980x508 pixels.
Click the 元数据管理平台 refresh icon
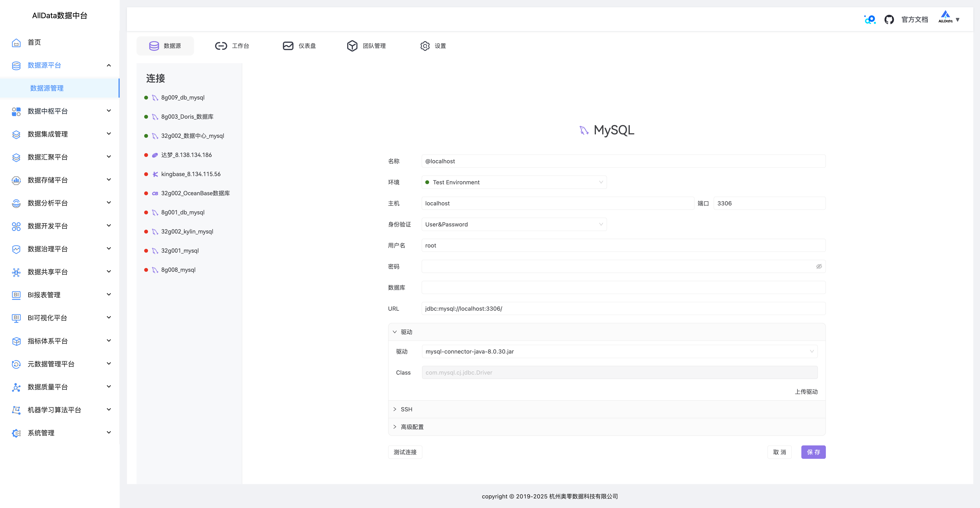tap(16, 364)
